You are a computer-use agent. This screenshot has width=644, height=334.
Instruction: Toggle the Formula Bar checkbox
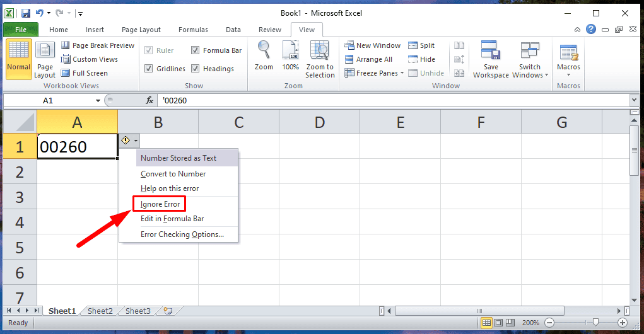pos(196,50)
